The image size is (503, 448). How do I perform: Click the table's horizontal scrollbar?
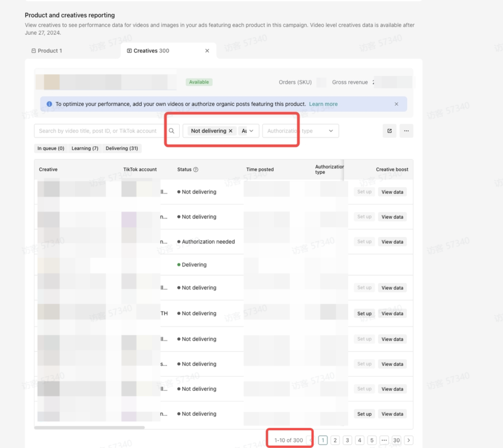(x=89, y=427)
